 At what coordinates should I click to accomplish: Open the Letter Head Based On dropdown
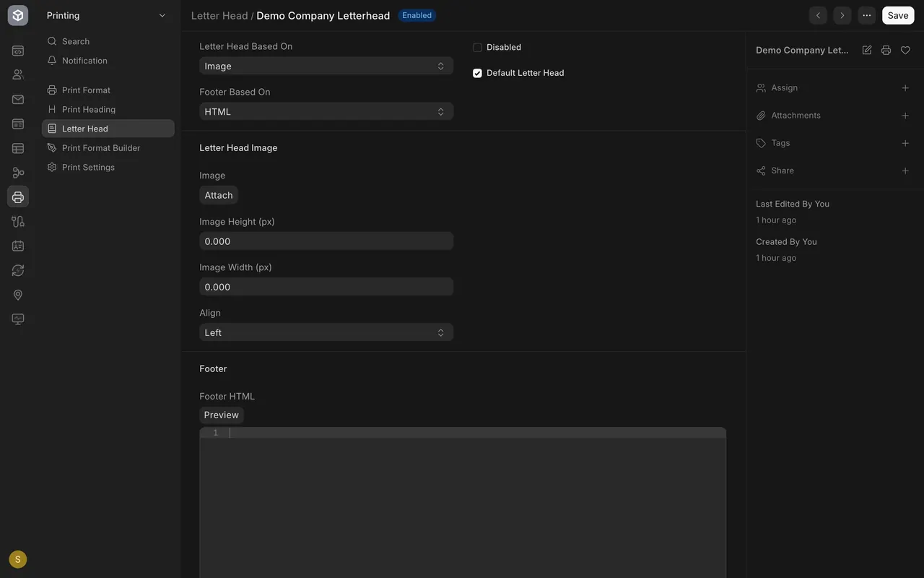(326, 66)
